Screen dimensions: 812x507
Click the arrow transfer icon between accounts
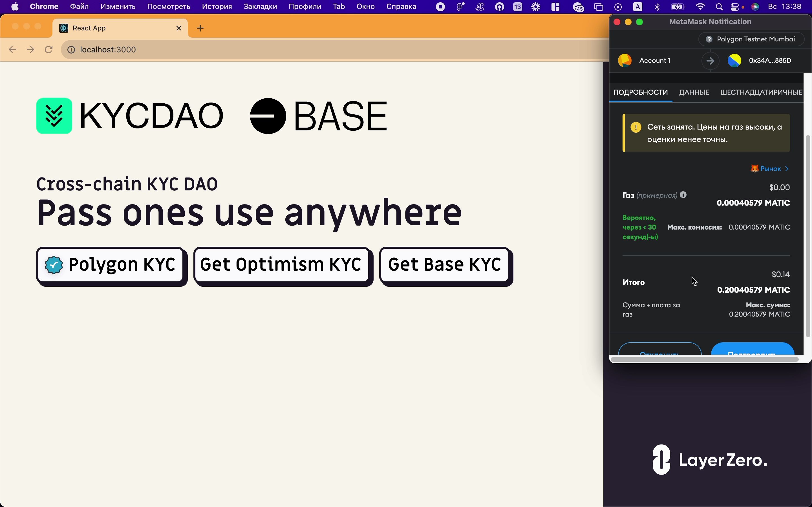(709, 60)
